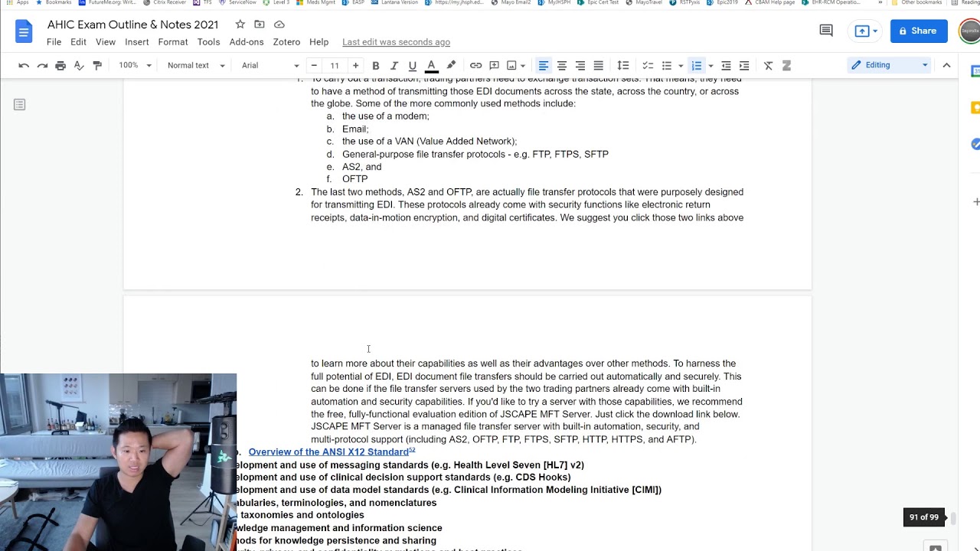Open the Normal text style dropdown
Screen dimensions: 980x551
(x=196, y=66)
